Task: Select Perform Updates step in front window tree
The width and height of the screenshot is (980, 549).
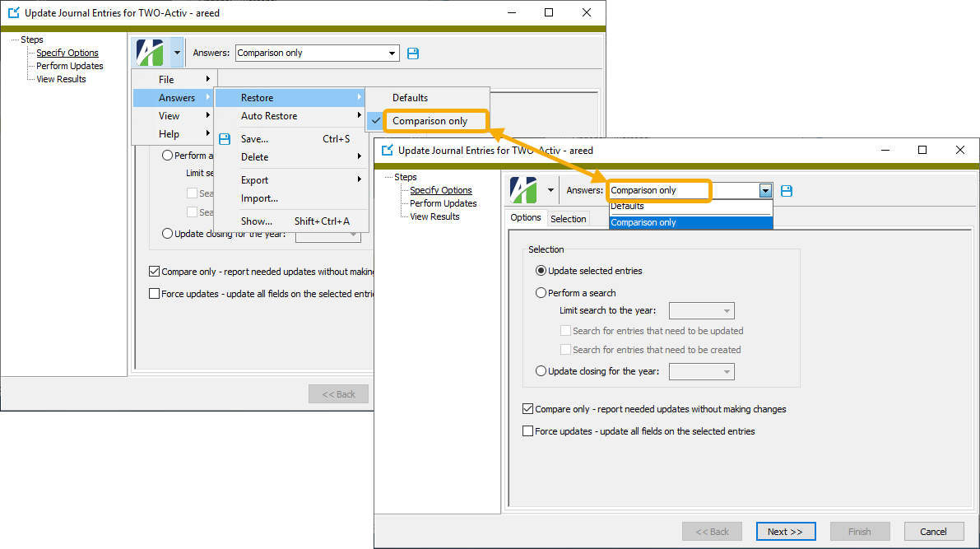Action: [443, 203]
